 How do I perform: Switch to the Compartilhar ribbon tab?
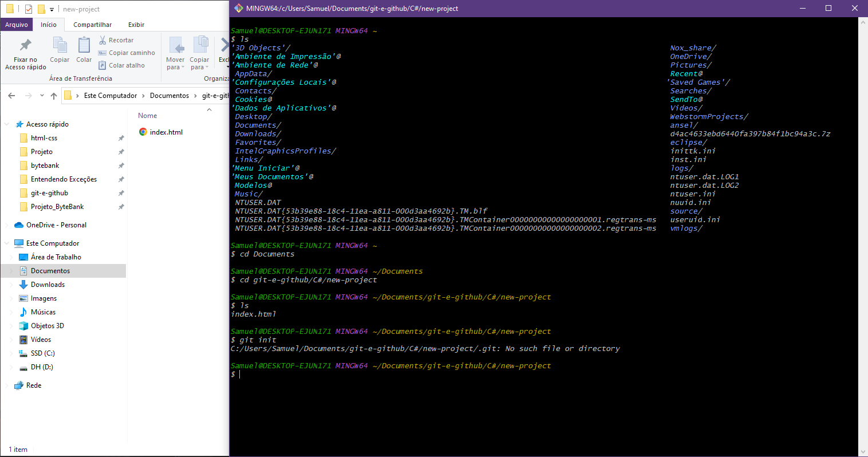tap(92, 25)
